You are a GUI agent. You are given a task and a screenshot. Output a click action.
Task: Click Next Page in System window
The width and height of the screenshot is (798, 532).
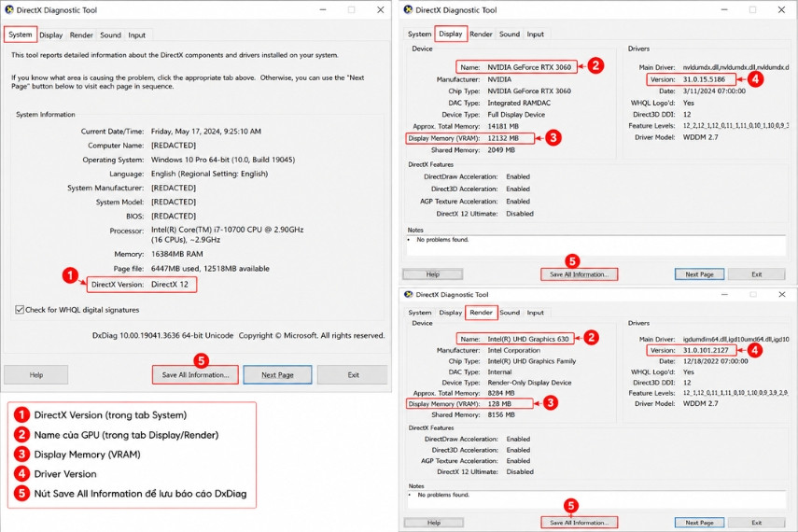(x=277, y=374)
